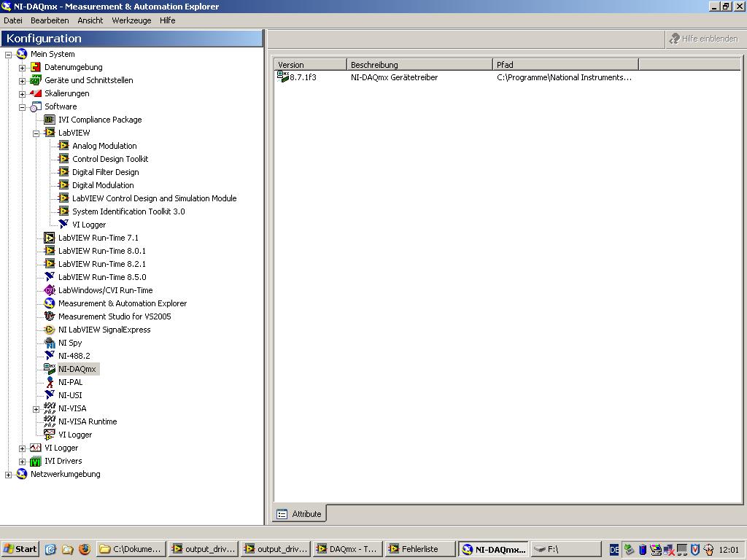Expand the IVI Drivers node
Image resolution: width=747 pixels, height=560 pixels.
click(22, 462)
